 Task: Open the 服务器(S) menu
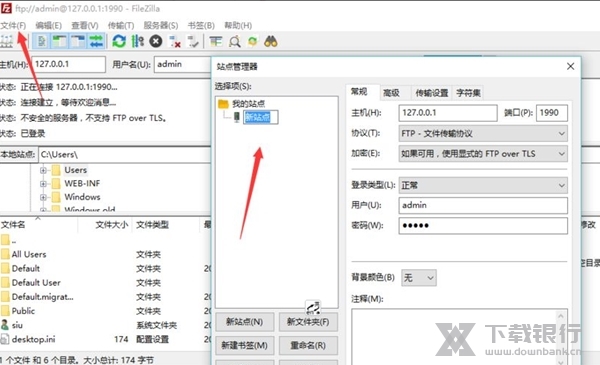pyautogui.click(x=161, y=25)
